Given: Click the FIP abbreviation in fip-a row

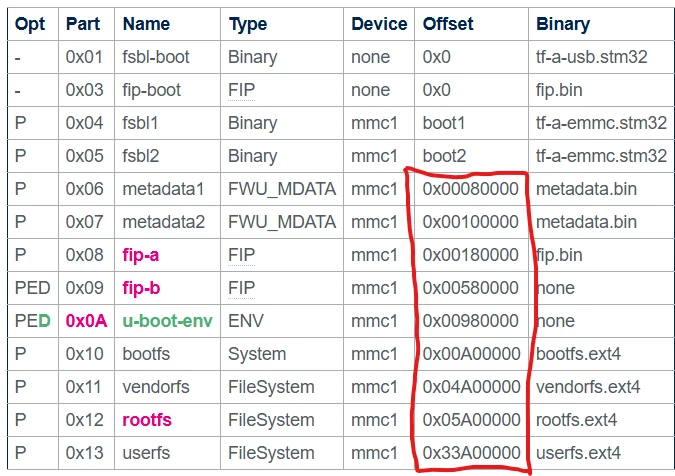Looking at the screenshot, I should pos(242,255).
